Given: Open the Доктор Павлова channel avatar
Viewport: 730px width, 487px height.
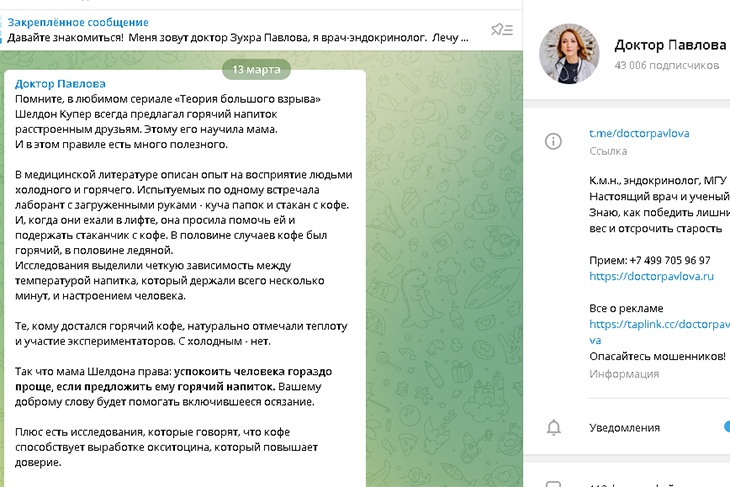Looking at the screenshot, I should (569, 54).
